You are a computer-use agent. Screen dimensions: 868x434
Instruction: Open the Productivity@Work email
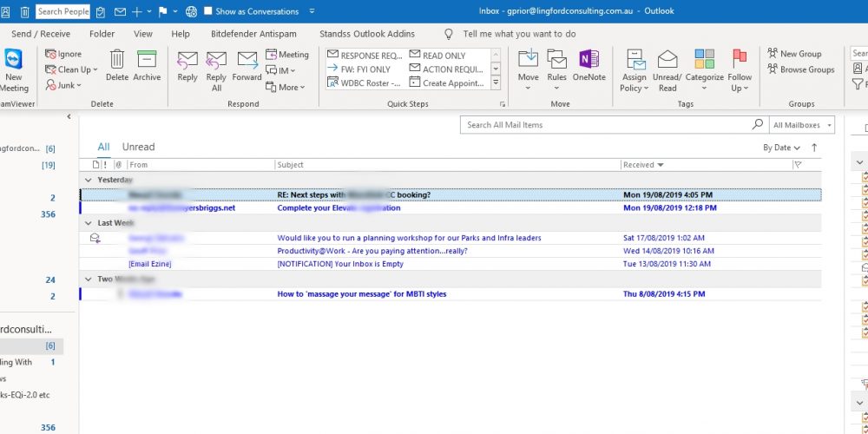(x=450, y=251)
